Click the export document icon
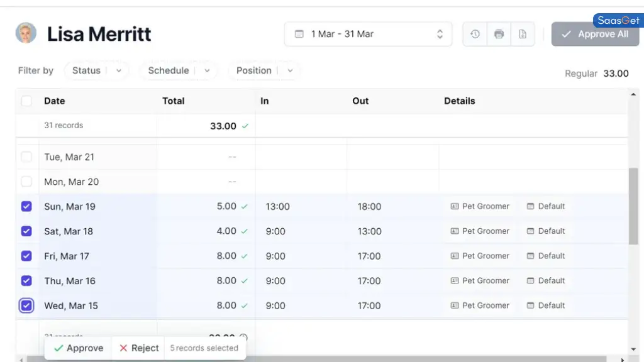644x362 pixels. (523, 34)
